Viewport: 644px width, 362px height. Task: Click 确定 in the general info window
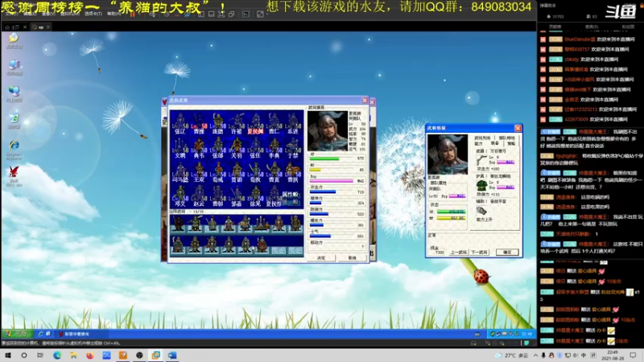point(507,252)
